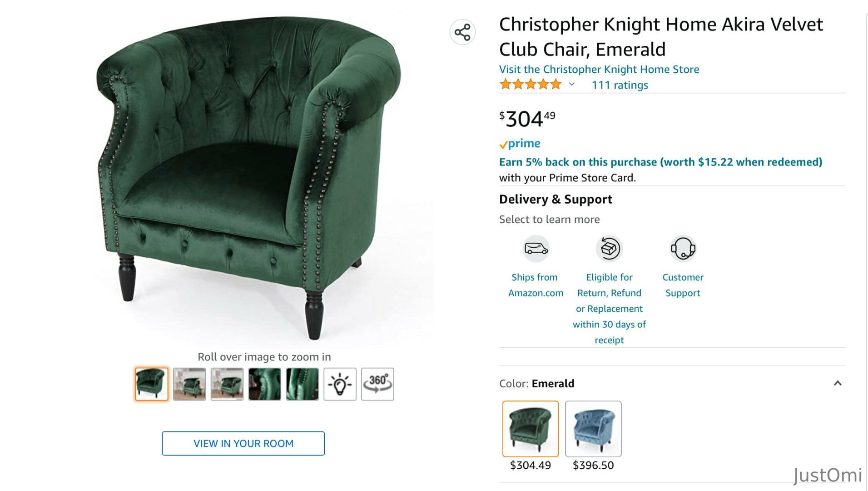Select the blue chair color option
The image size is (868, 491).
pos(593,429)
